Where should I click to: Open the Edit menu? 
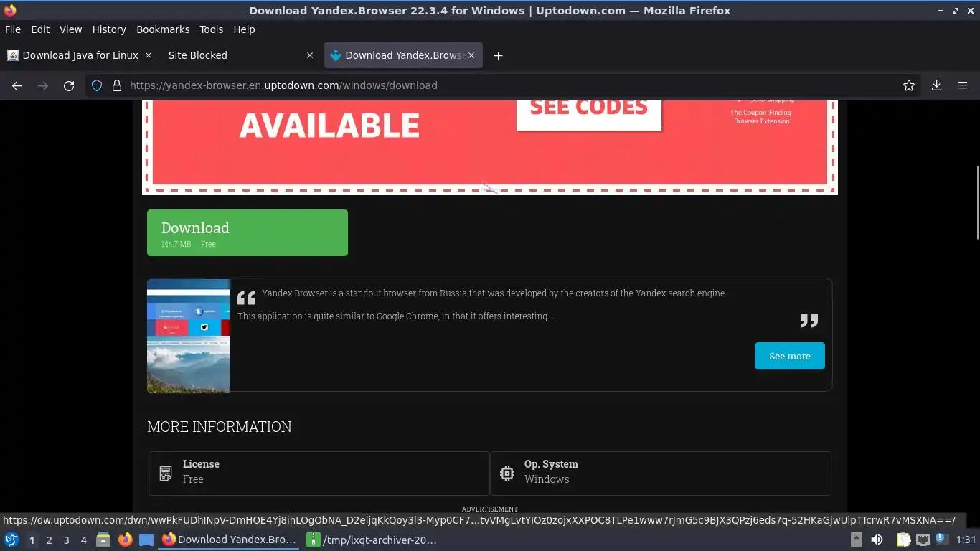coord(40,29)
